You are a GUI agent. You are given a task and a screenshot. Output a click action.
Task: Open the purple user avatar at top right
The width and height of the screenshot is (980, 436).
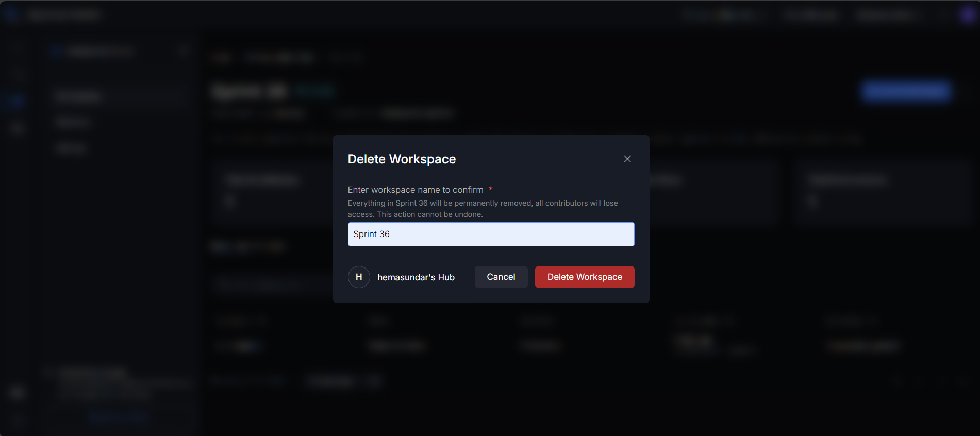968,15
